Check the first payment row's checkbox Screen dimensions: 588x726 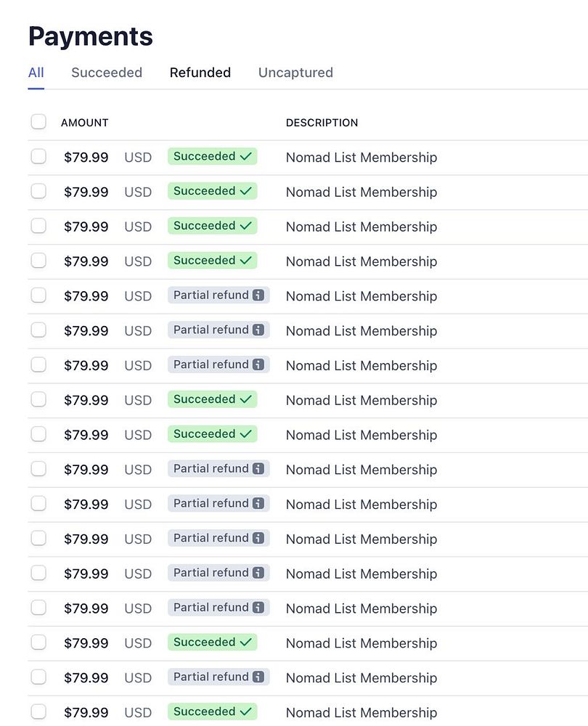pos(38,157)
